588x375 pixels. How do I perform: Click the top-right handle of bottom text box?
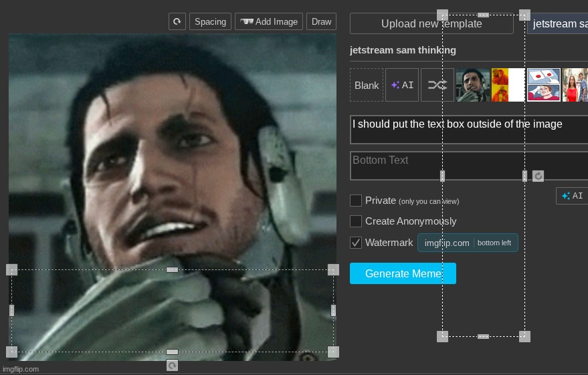coord(333,270)
